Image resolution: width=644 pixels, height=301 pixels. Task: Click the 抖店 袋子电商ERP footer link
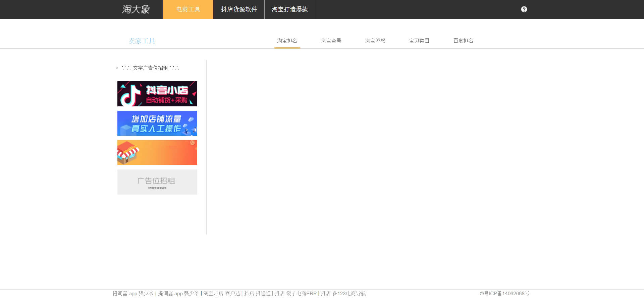[x=296, y=294]
